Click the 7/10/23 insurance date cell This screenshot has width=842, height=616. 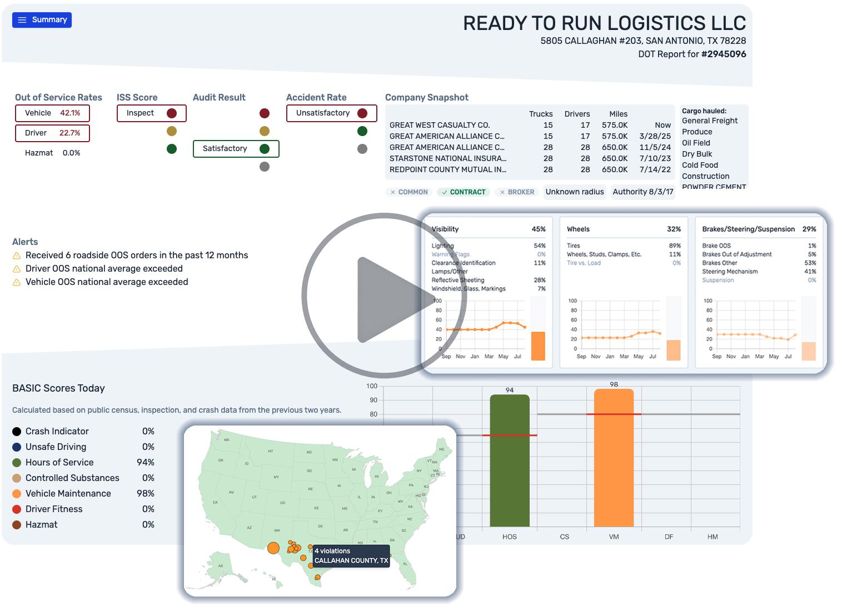tap(655, 159)
